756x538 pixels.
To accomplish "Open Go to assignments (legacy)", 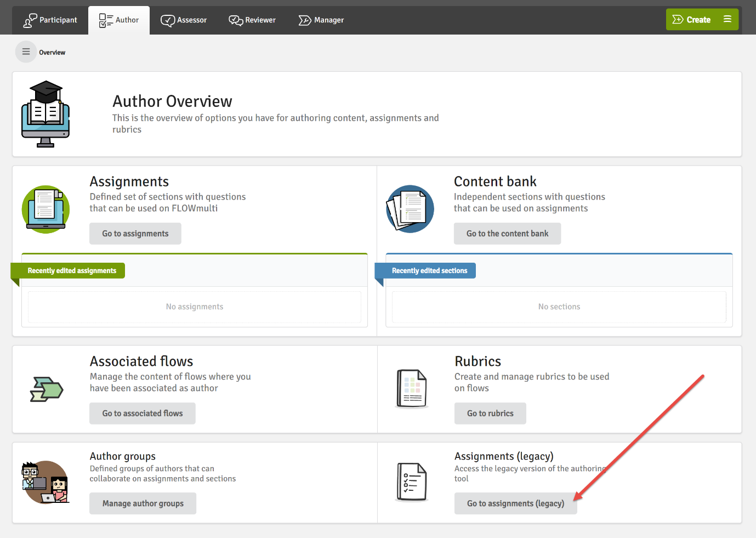I will click(x=515, y=503).
